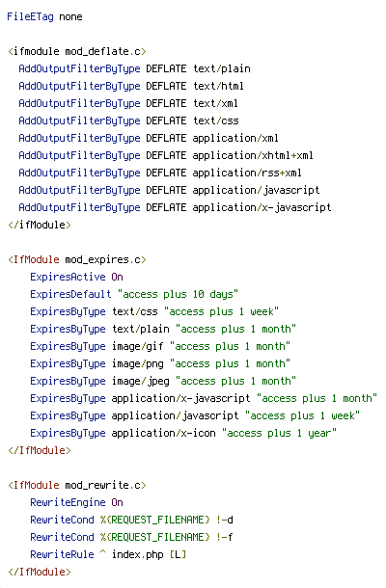
Task: Click ExpiresByType text/css line
Action: [154, 311]
